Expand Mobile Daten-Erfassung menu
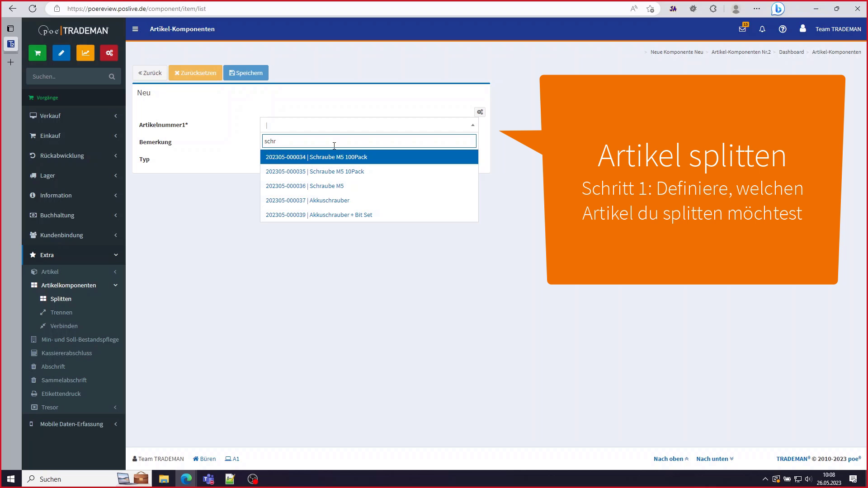Image resolution: width=868 pixels, height=488 pixels. (74, 424)
